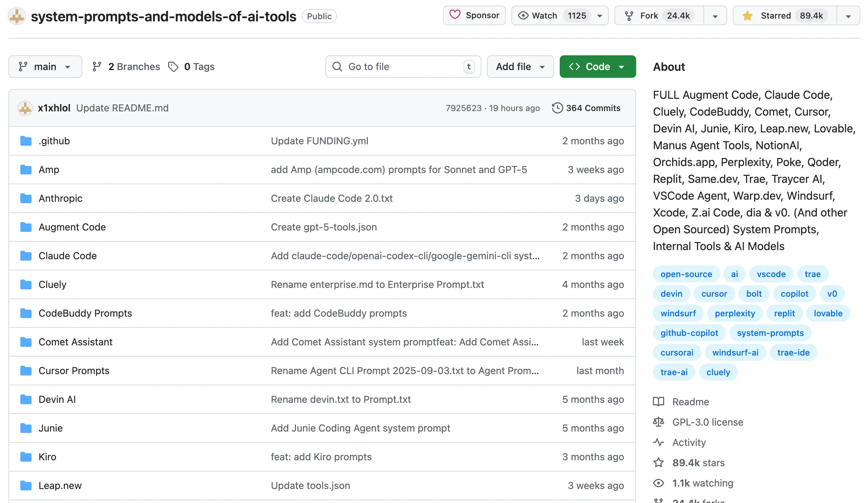Open the Readme book icon link
Screen dimensions: 868x503
[x=659, y=402]
